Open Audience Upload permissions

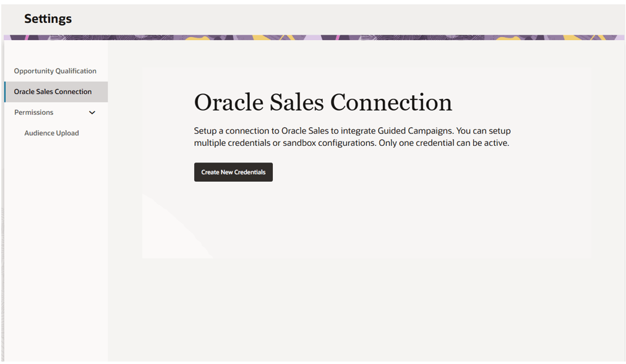click(x=51, y=133)
